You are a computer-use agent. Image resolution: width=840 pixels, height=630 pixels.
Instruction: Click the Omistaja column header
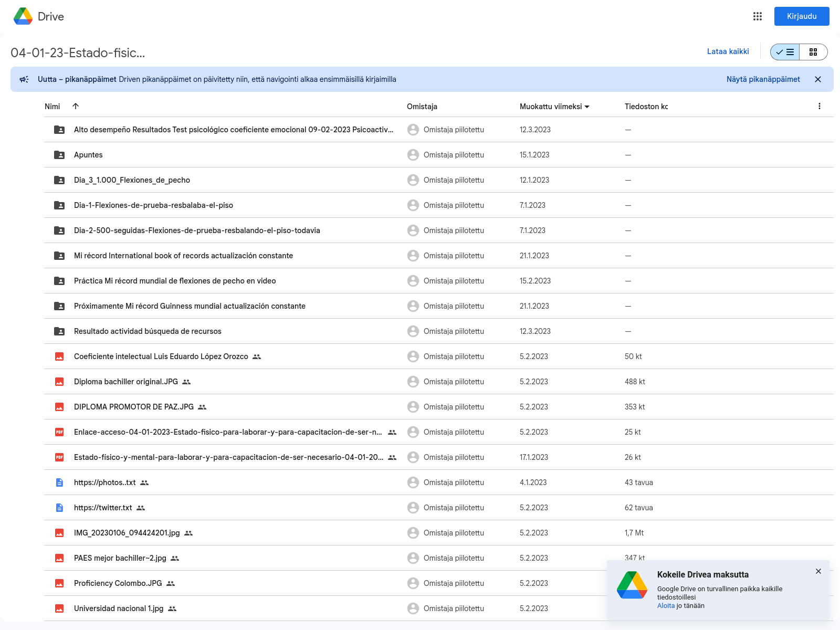[x=422, y=107]
